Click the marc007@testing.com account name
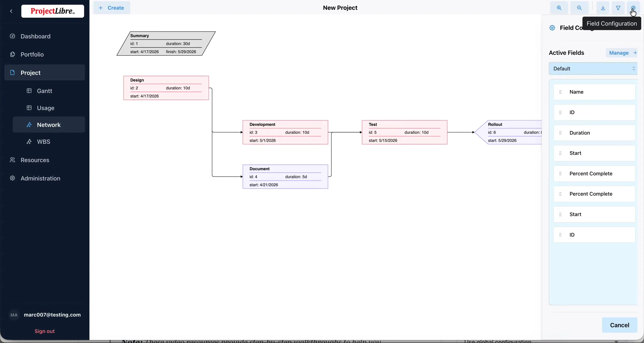The height and width of the screenshot is (343, 644). pos(52,315)
